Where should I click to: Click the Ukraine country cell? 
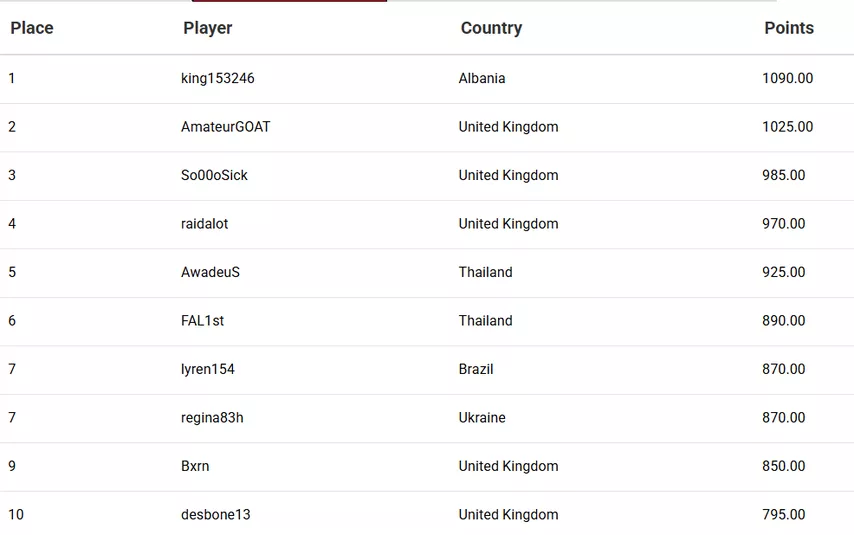point(482,418)
